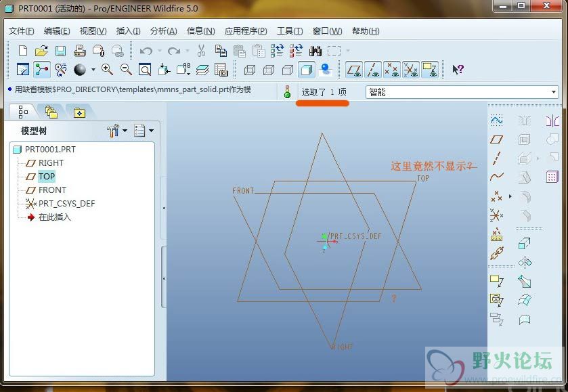The image size is (568, 392).
Task: Click the FRONT datum label in the graphics area
Action: tap(243, 190)
